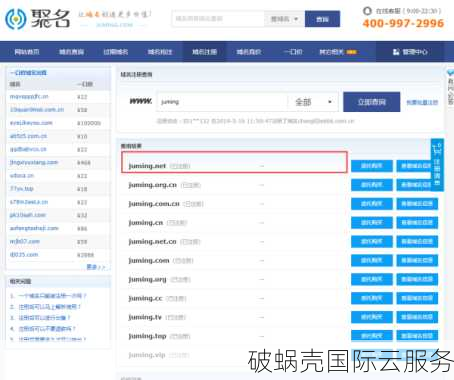The height and width of the screenshot is (380, 454).
Task: Click the left blue button in juming.com.cn row
Action: 372,204
